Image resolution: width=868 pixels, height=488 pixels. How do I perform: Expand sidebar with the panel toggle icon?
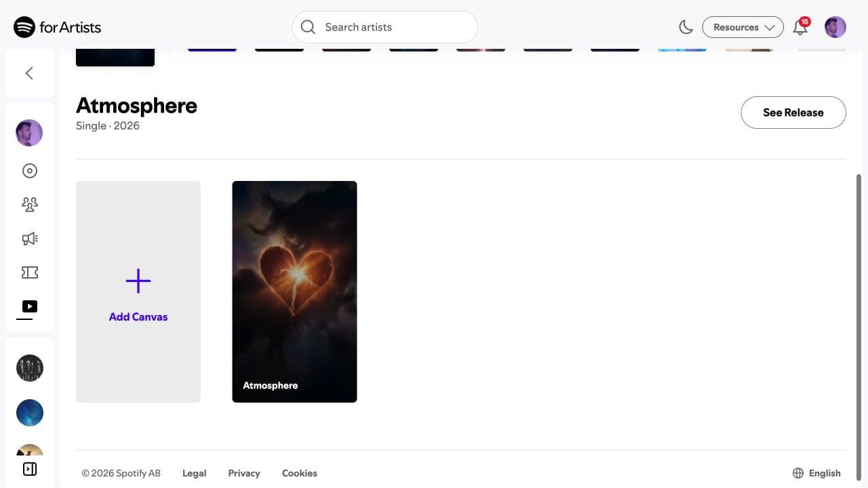[29, 469]
